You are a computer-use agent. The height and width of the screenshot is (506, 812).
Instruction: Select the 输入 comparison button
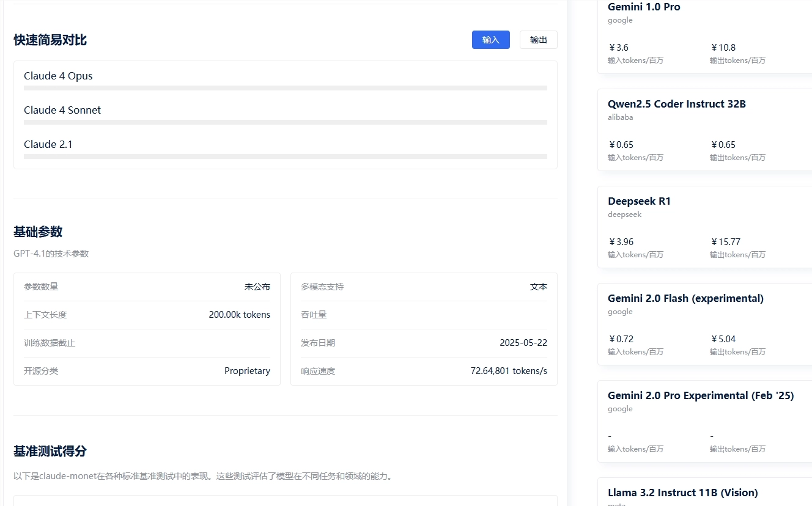pyautogui.click(x=490, y=40)
